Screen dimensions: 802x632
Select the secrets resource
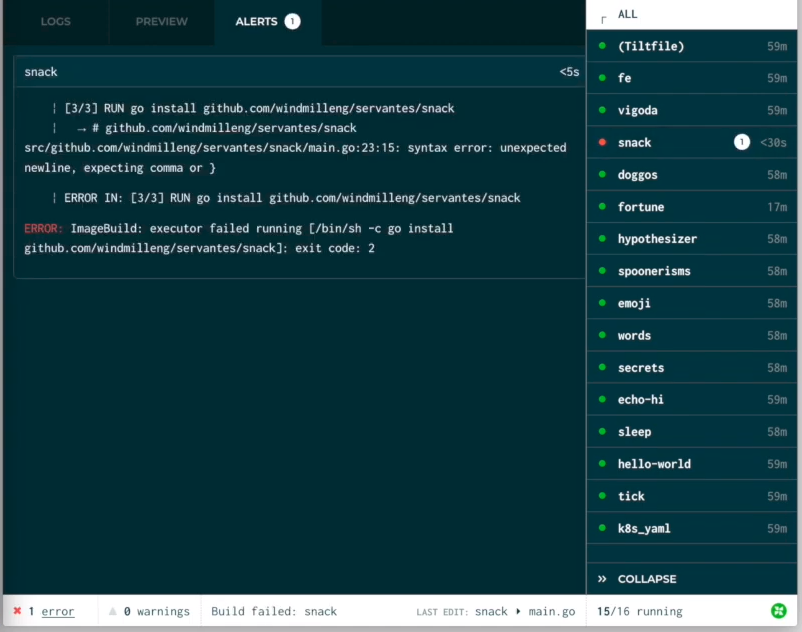(692, 368)
